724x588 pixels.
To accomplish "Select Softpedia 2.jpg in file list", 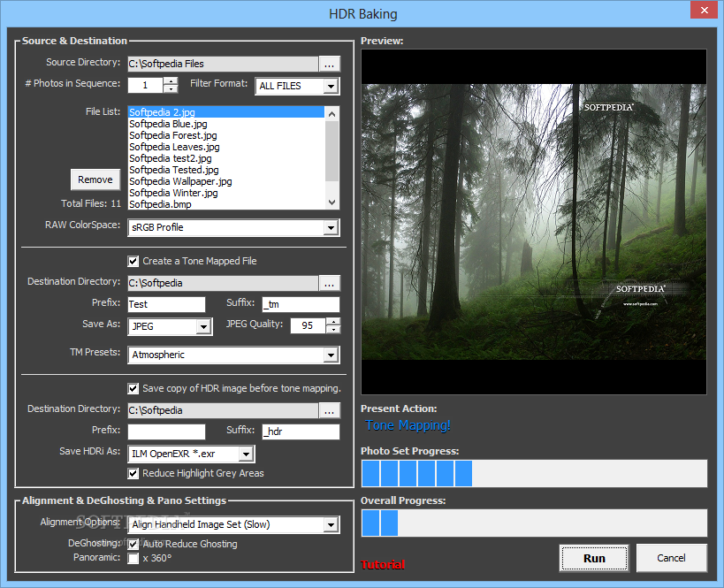I will click(226, 112).
